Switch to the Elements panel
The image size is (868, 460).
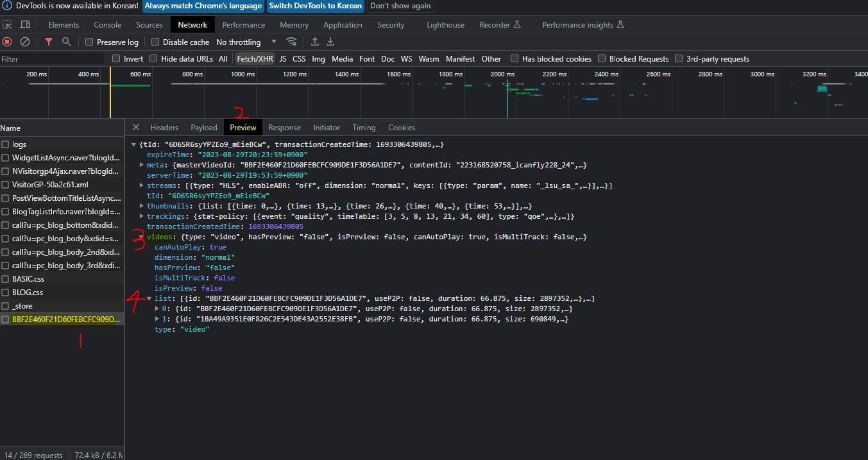[x=64, y=25]
